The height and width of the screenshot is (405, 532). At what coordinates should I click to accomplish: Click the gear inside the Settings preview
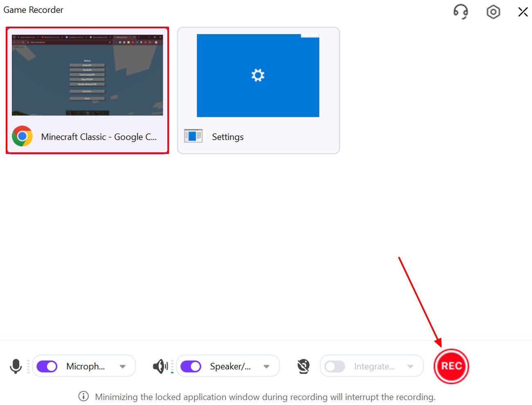pos(258,75)
